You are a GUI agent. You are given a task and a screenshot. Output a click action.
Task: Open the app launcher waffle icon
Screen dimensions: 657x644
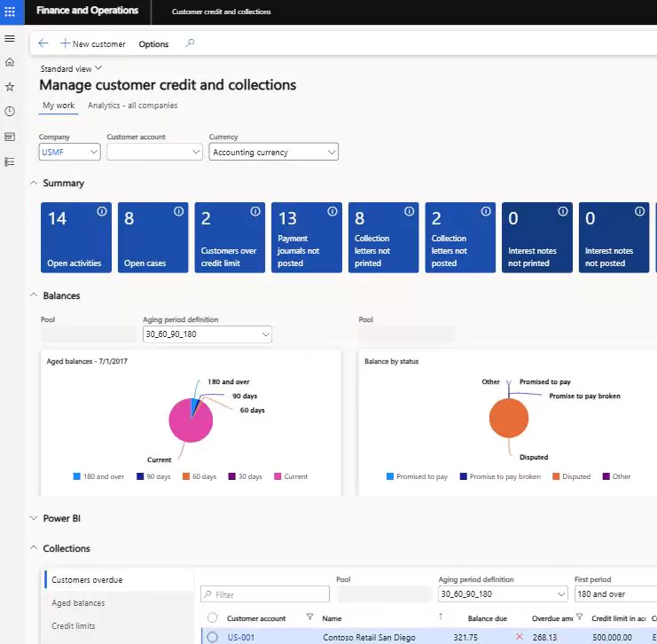[10, 12]
